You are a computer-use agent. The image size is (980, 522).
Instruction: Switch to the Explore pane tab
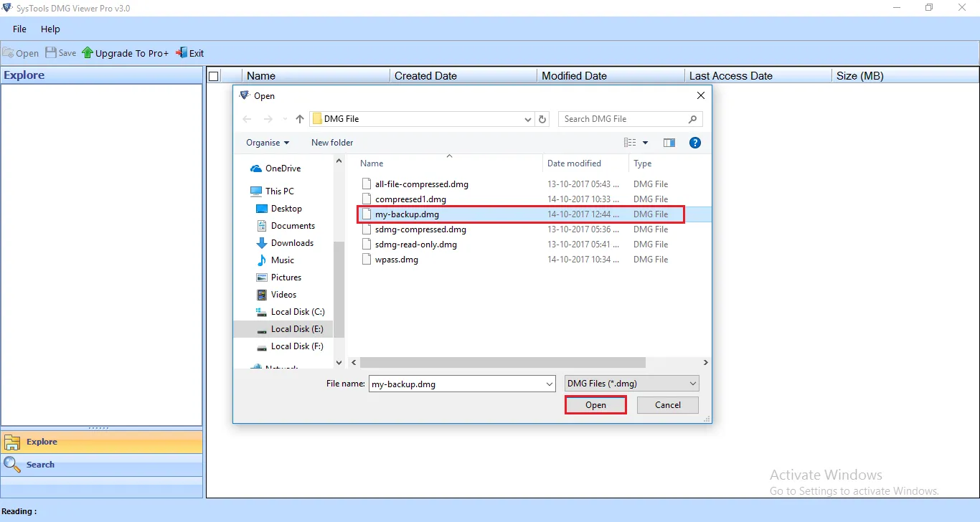pyautogui.click(x=102, y=442)
